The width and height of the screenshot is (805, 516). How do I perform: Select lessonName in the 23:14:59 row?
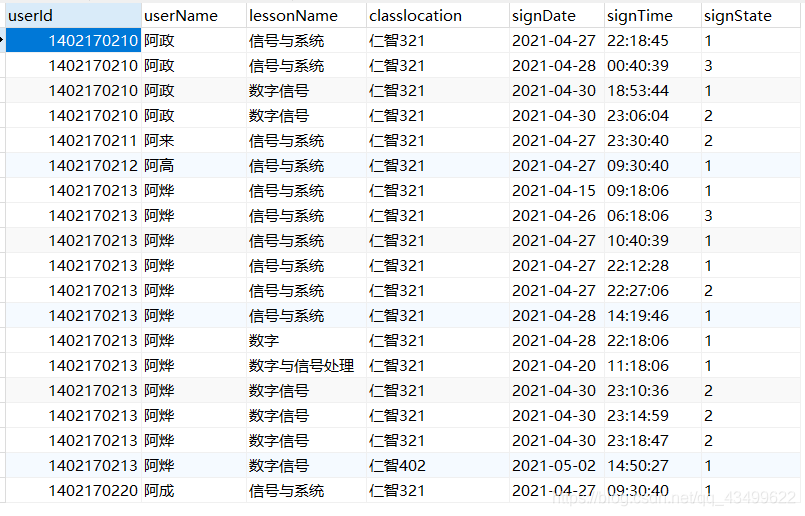pos(306,415)
